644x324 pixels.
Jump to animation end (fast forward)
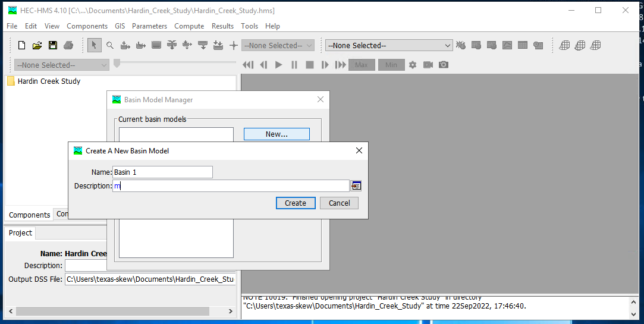[x=341, y=65]
